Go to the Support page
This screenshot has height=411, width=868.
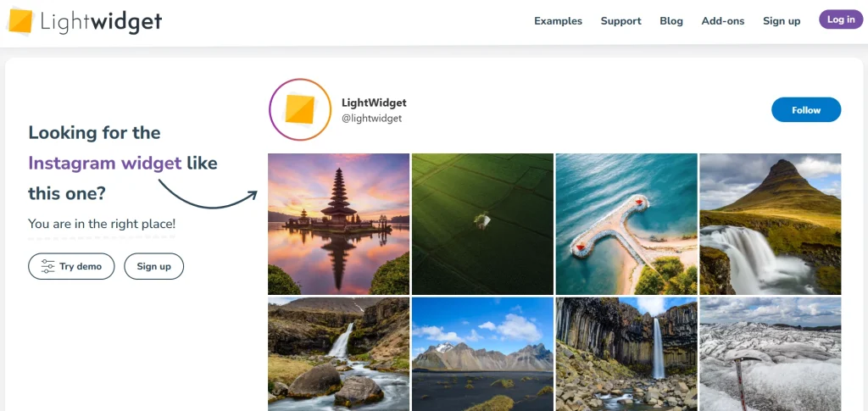[x=620, y=21]
